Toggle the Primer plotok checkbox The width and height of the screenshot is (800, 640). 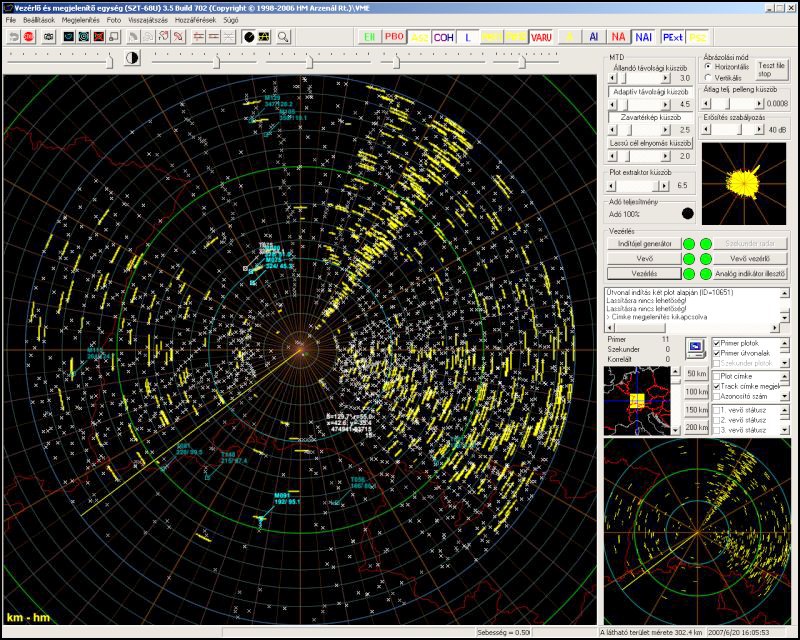click(x=718, y=344)
